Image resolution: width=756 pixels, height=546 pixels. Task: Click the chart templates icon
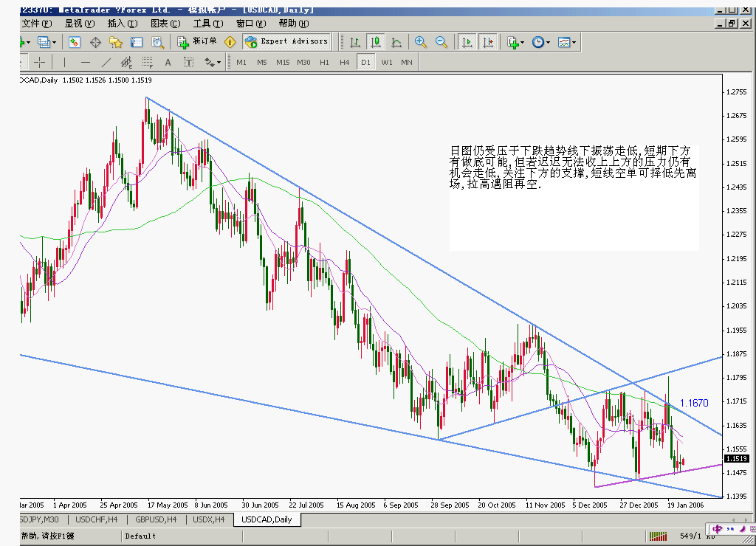564,42
